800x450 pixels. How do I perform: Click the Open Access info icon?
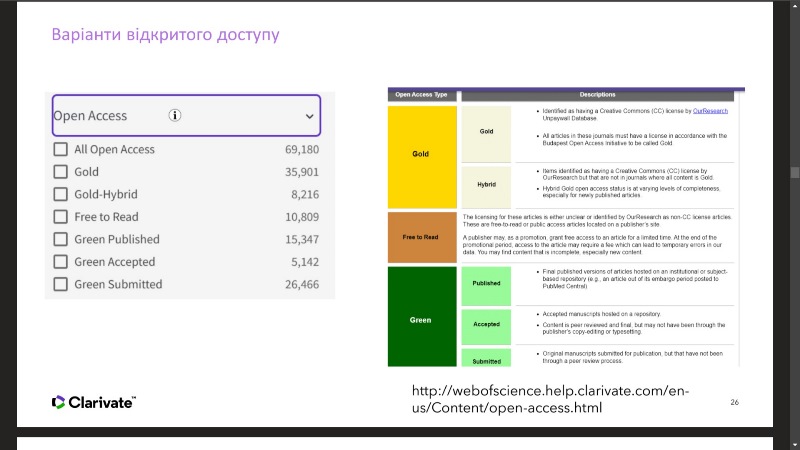click(174, 115)
